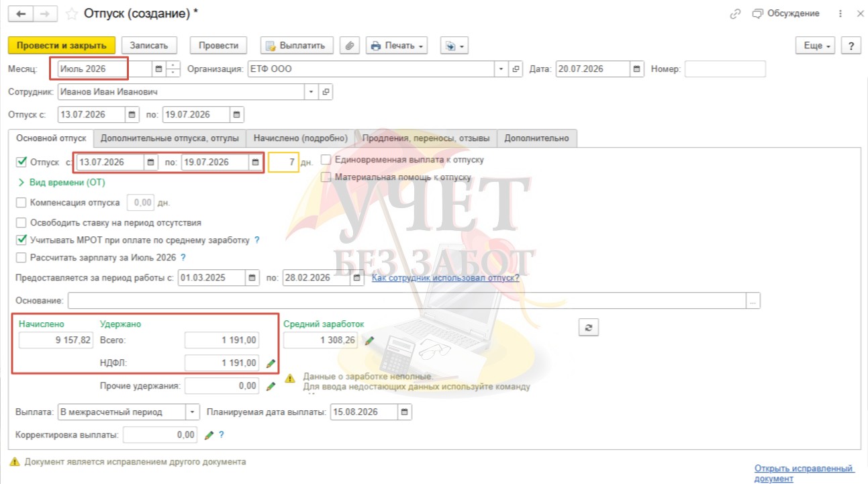Enable Компенсация отпуска checkbox
Screen dimensions: 868x484
click(x=21, y=202)
